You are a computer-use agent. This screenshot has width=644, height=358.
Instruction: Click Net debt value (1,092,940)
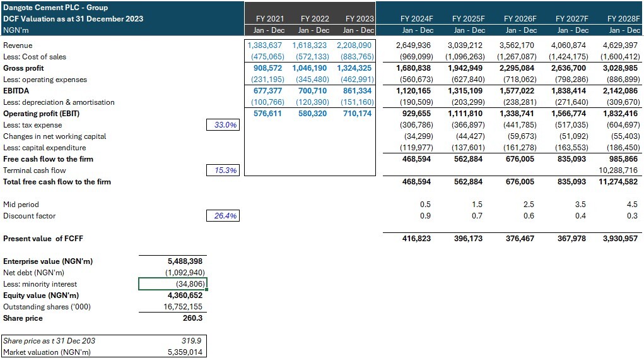185,273
